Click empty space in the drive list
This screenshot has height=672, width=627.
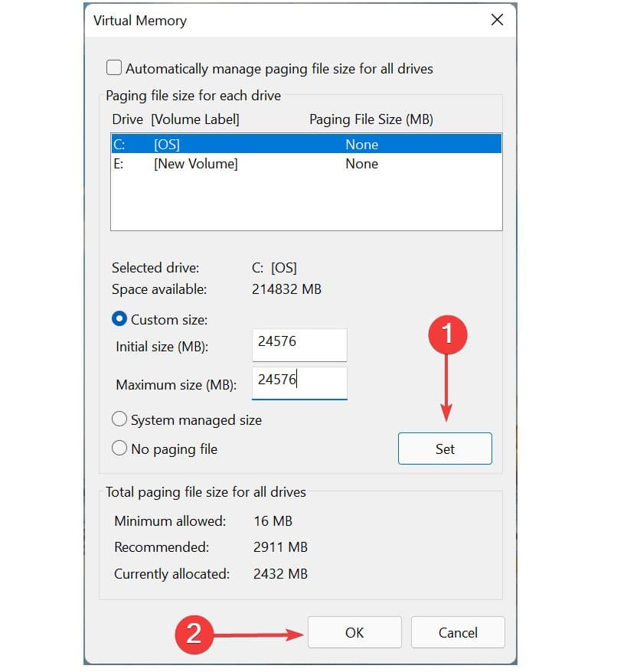pos(306,203)
